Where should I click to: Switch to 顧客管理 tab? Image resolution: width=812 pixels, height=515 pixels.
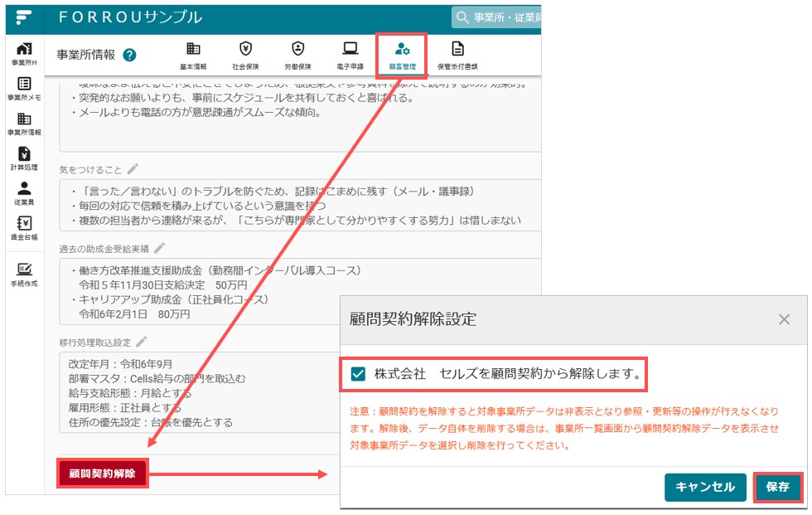[403, 56]
